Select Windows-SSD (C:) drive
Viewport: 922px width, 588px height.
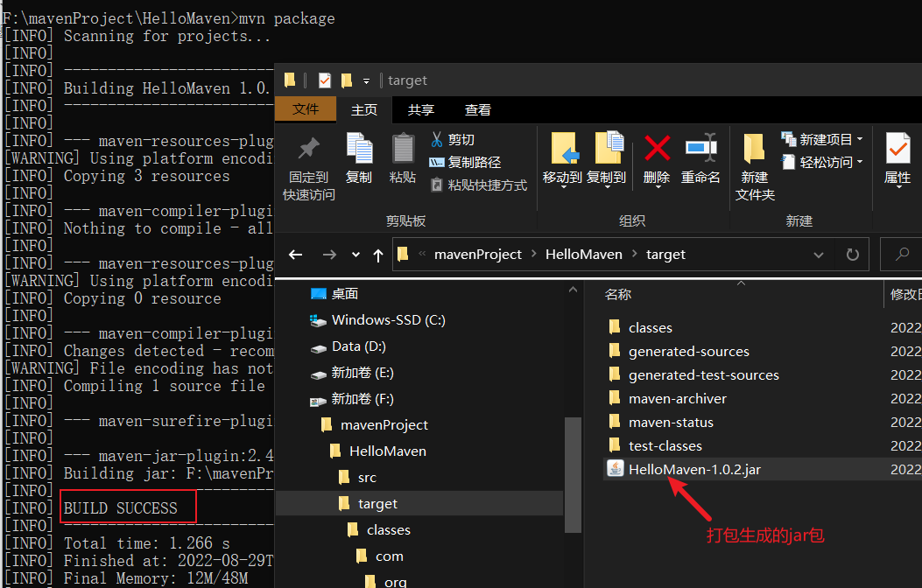377,320
